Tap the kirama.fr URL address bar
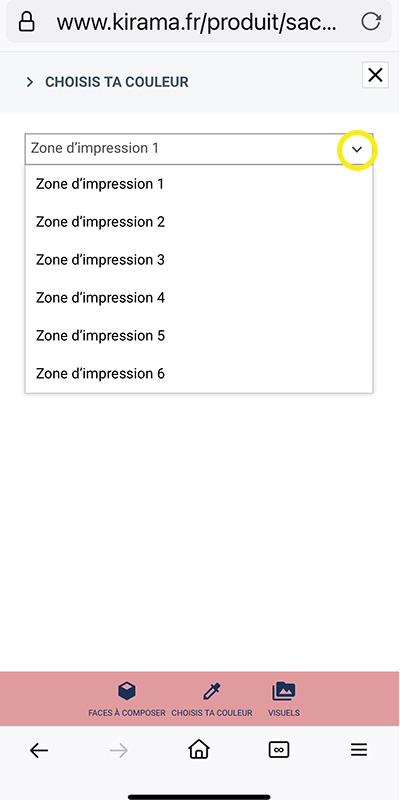 [197, 22]
